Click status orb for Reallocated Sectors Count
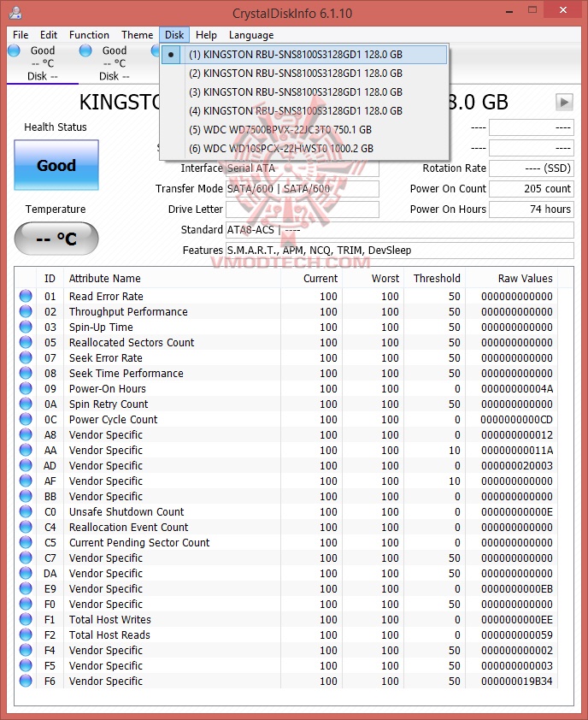 (x=26, y=342)
